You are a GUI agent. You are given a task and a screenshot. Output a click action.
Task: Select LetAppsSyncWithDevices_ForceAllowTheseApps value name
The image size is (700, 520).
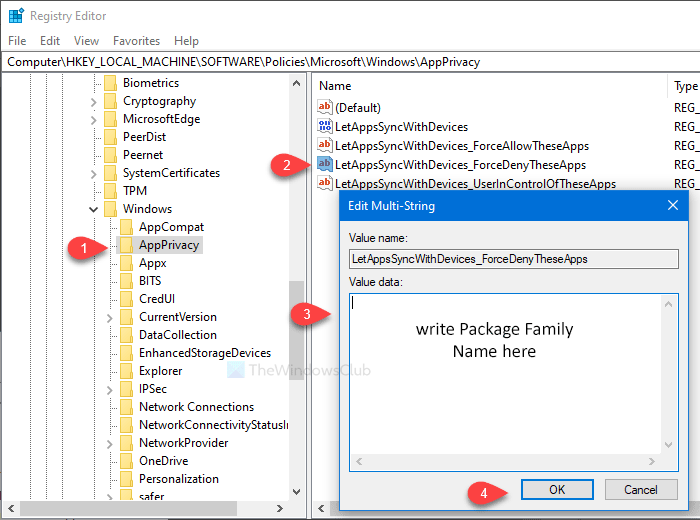[x=462, y=146]
